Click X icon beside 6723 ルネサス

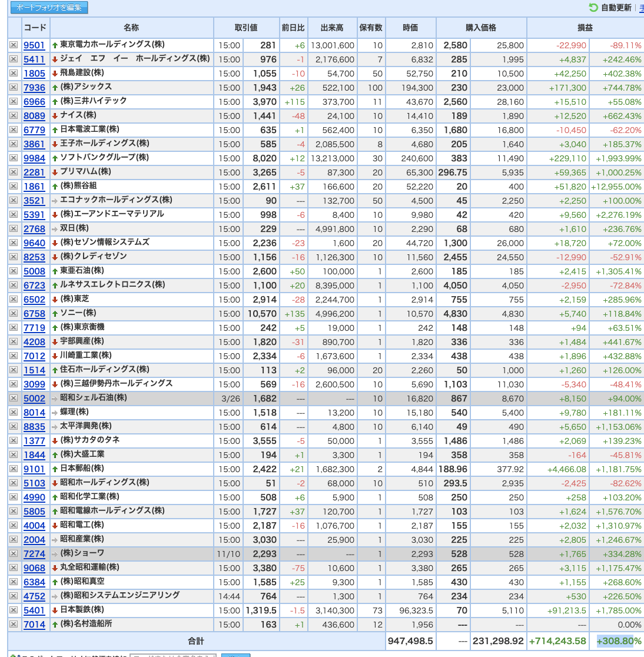[14, 286]
